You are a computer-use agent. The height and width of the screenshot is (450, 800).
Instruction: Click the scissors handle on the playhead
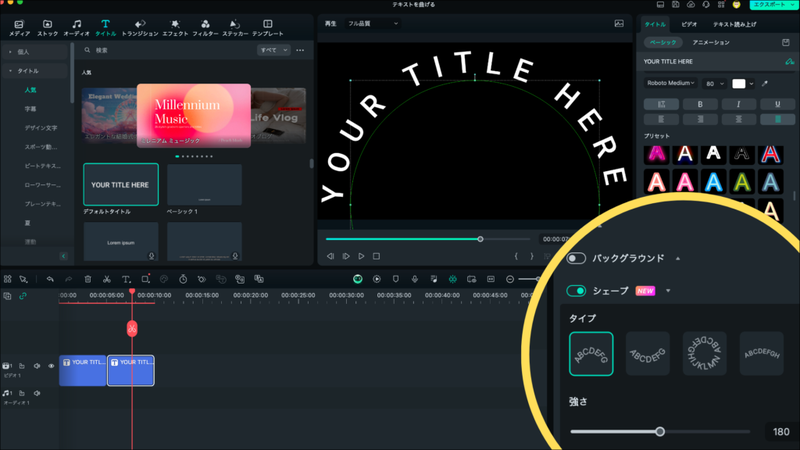(x=132, y=329)
